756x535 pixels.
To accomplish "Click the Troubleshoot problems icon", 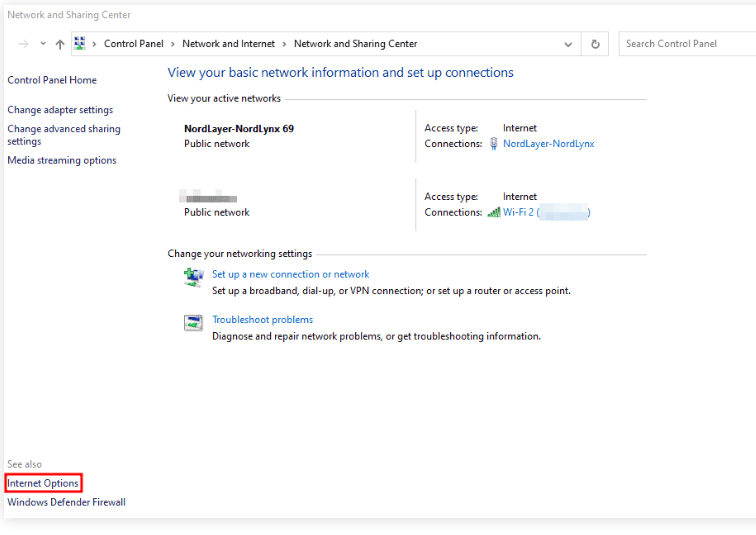I will [x=193, y=322].
